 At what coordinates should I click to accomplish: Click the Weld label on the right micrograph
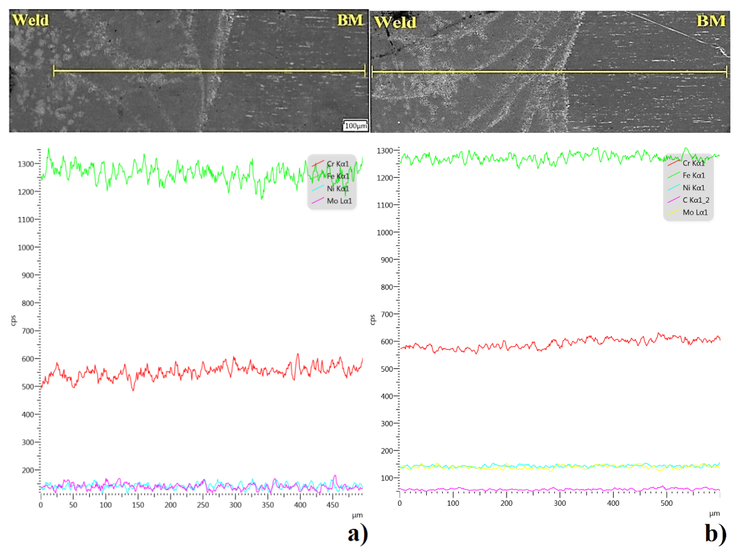(395, 22)
